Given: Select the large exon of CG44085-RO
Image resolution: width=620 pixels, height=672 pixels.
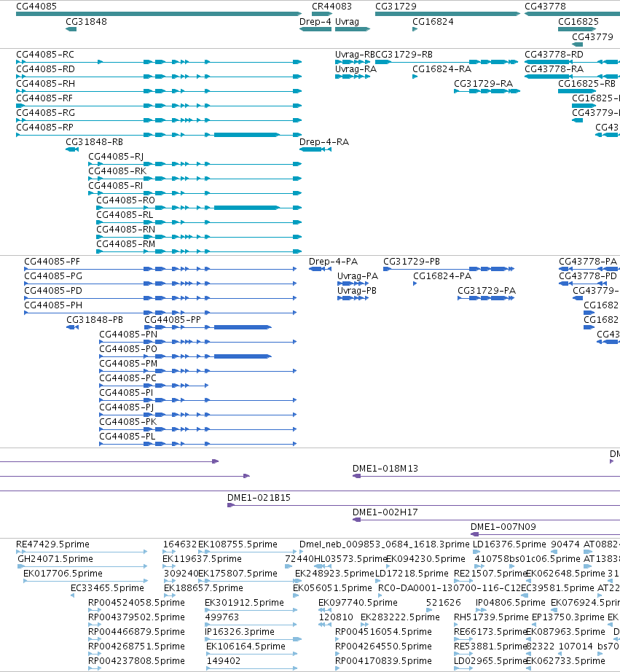Looking at the screenshot, I should point(246,208).
